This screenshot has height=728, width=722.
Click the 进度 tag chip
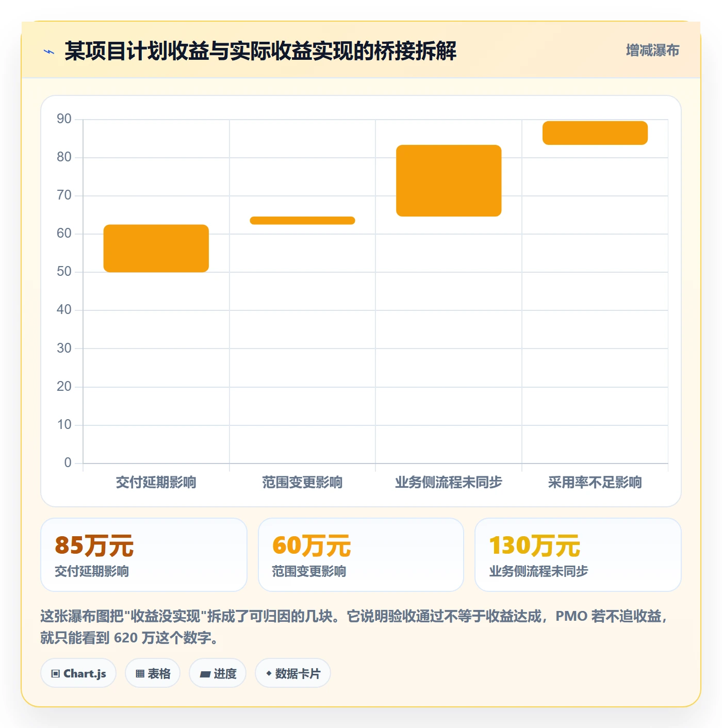[x=218, y=673]
